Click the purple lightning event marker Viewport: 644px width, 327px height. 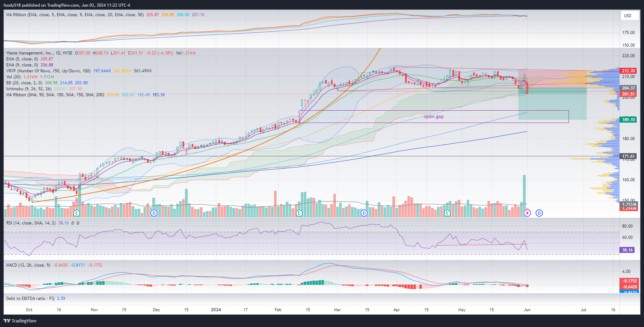pos(527,213)
